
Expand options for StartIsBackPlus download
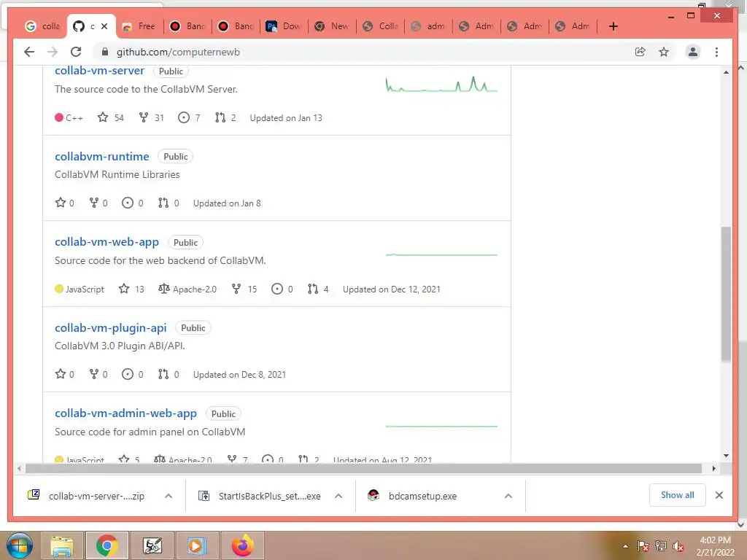(x=338, y=496)
